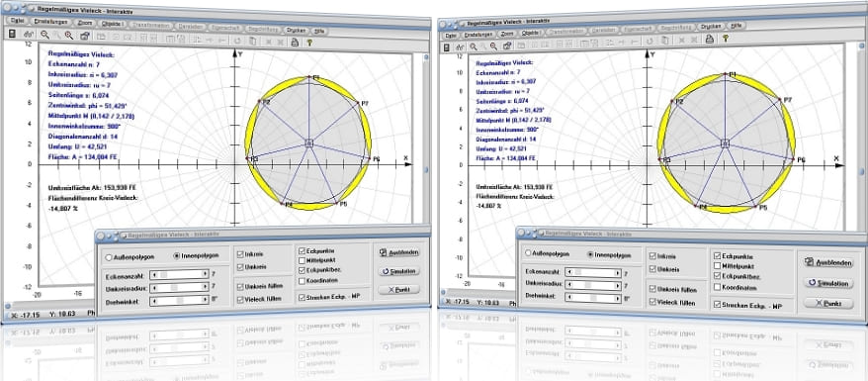Click the graph-curve icon in left window toolbar
868x381 pixels.
[28, 35]
